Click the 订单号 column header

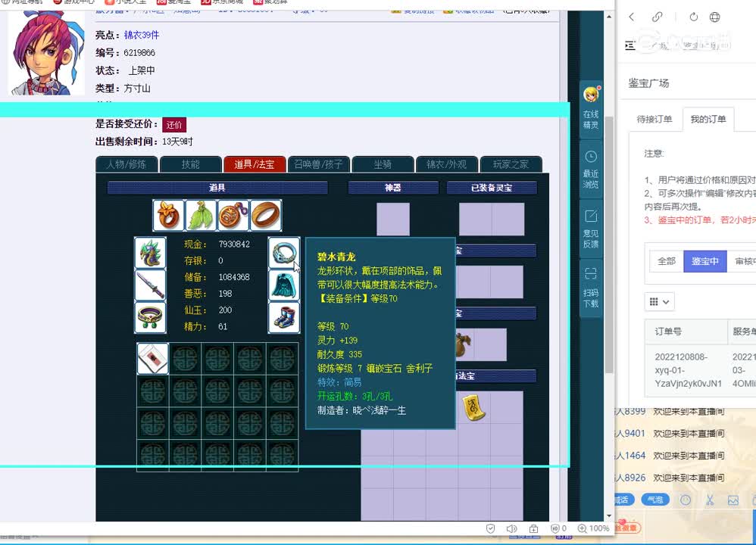[x=686, y=332]
